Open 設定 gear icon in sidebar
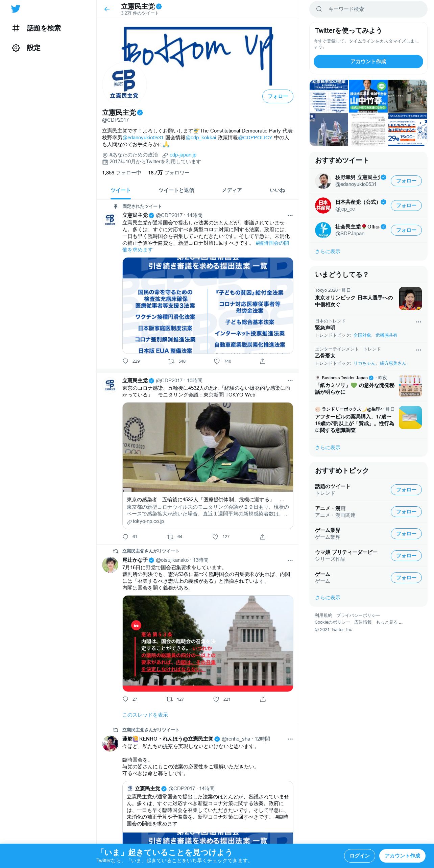Viewport: 434px width, 868px height. [16, 48]
